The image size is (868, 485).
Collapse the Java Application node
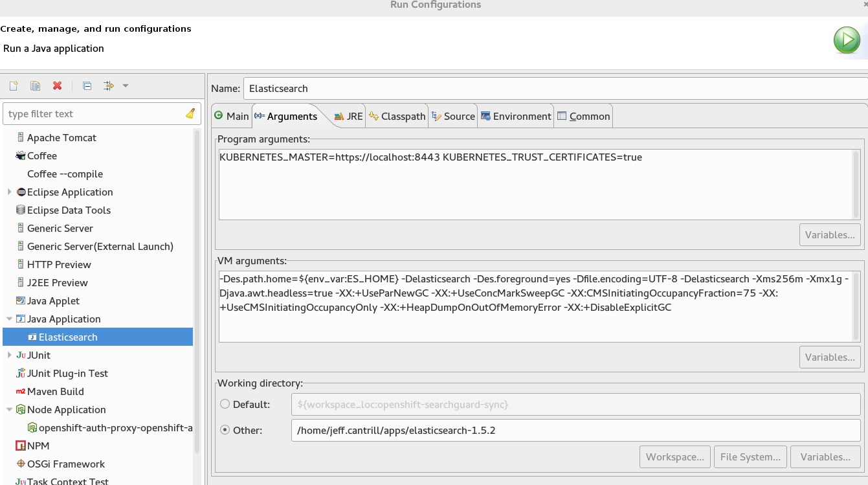(9, 319)
